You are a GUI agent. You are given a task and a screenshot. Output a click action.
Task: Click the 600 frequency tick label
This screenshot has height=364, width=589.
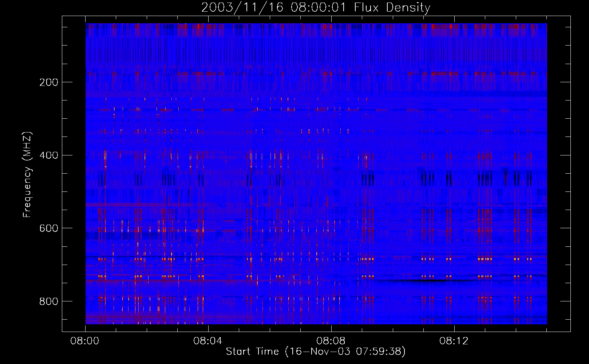point(49,228)
